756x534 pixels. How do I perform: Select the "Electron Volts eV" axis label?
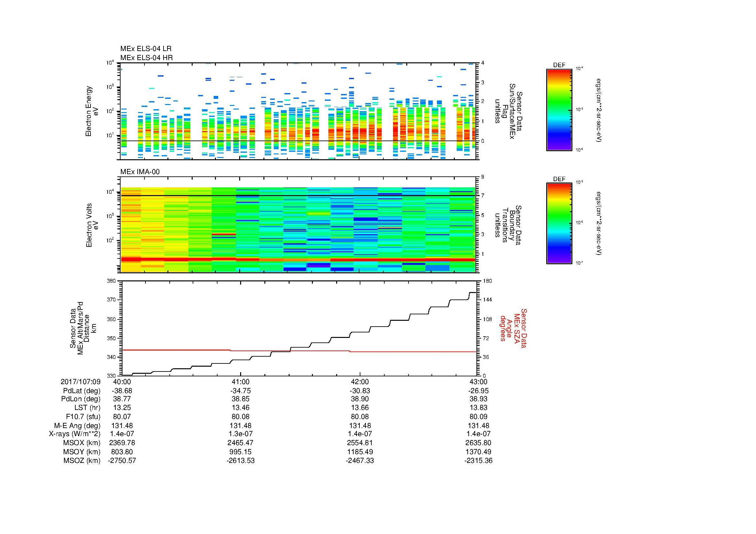tap(92, 225)
